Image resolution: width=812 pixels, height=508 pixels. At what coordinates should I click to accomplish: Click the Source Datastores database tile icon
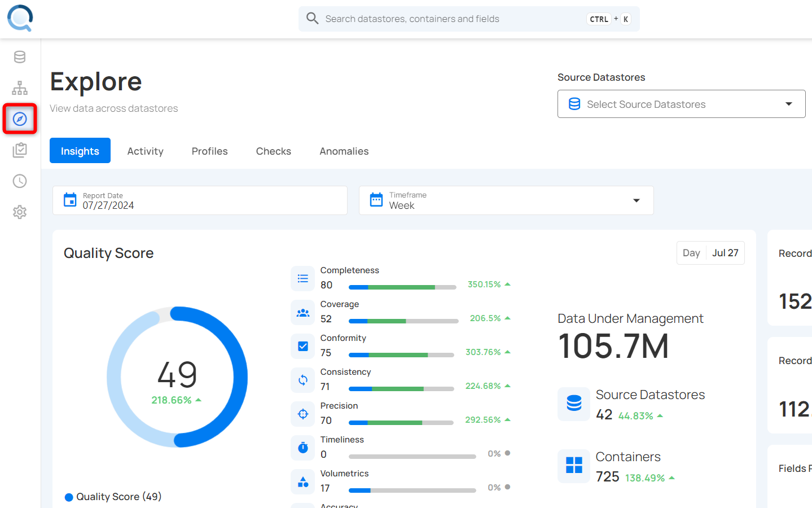[574, 404]
